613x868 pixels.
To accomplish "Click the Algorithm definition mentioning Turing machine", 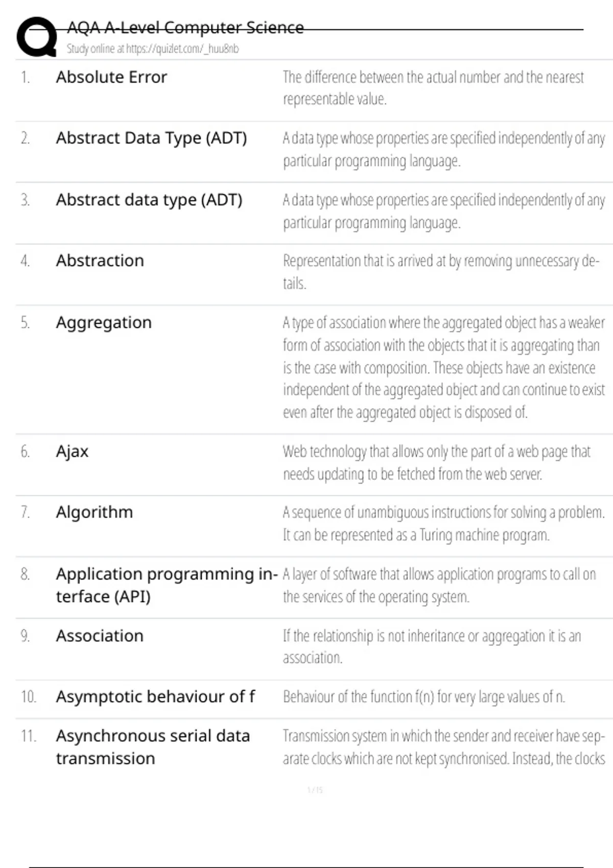I will point(443,523).
